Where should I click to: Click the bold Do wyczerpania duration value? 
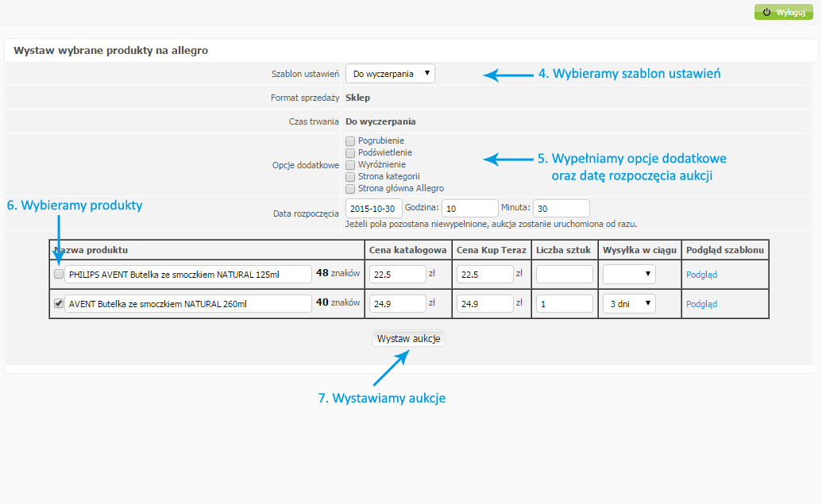click(x=380, y=121)
